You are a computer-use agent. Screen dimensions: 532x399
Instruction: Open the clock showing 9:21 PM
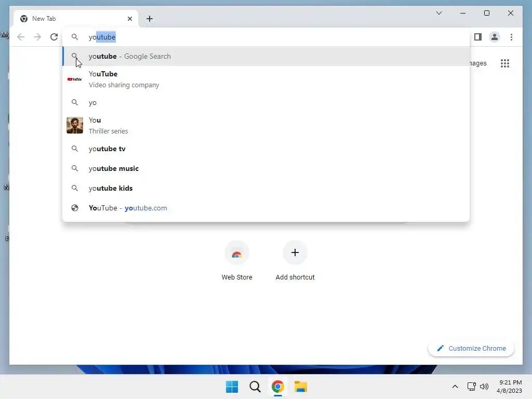[x=509, y=387]
